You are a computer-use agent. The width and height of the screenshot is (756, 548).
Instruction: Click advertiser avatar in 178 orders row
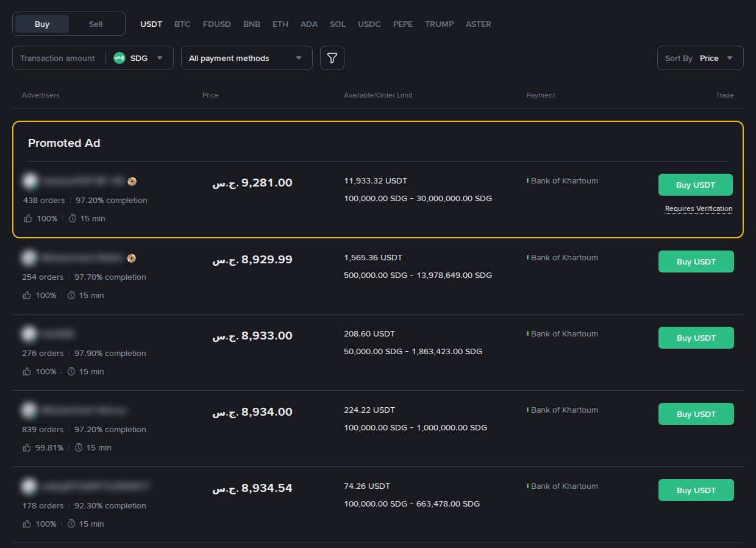point(29,486)
